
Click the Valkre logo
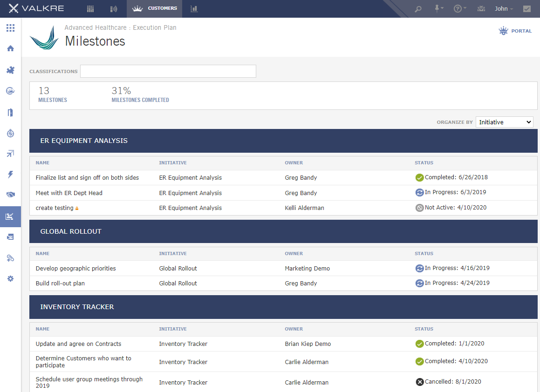(36, 8)
